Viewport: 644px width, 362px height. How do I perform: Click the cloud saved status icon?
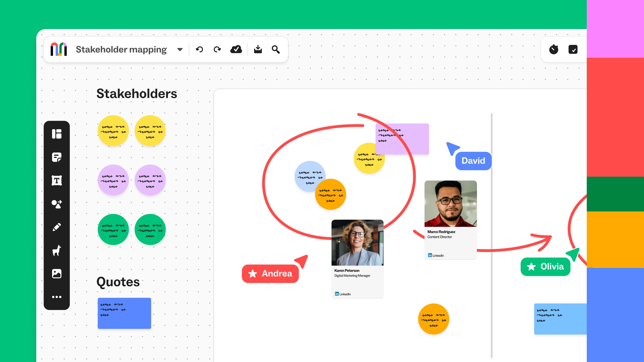pos(236,49)
